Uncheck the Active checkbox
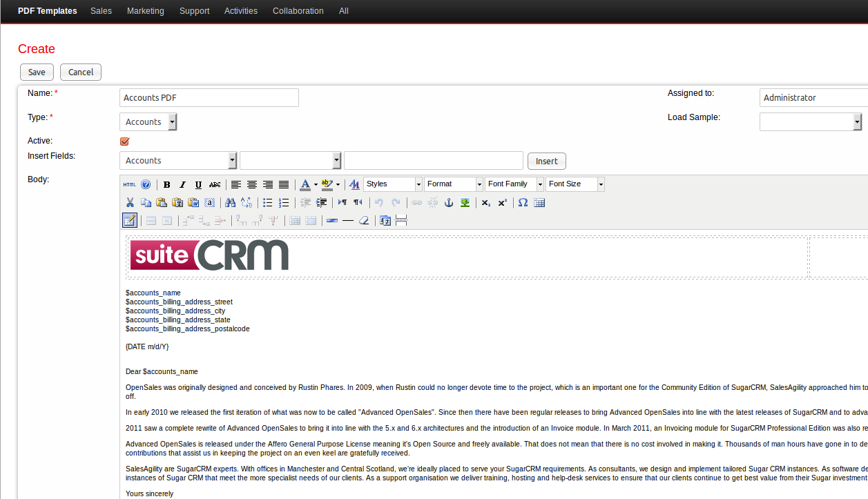Image resolution: width=868 pixels, height=499 pixels. 125,141
